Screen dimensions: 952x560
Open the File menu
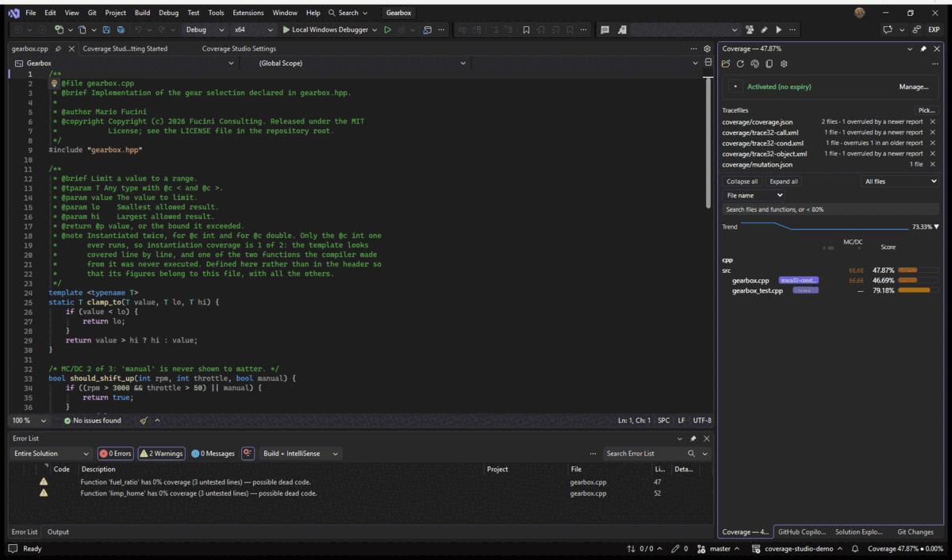[x=30, y=13]
